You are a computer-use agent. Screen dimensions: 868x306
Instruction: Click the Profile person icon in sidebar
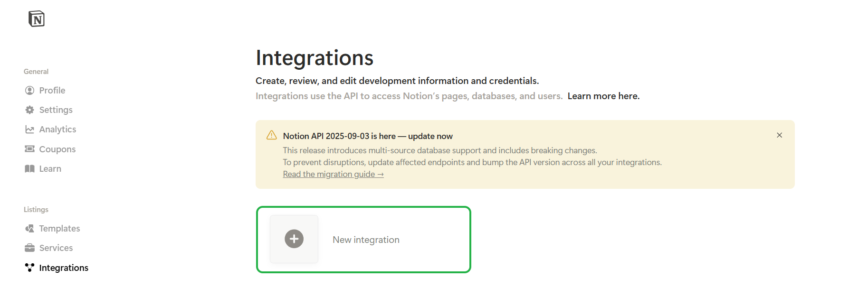29,90
